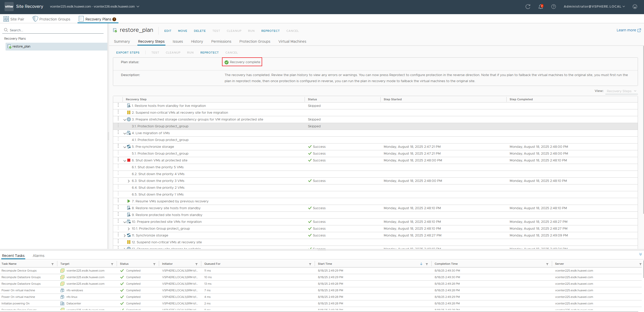Filter the Status column in Recent Tasks
The width and height of the screenshot is (644, 312).
coord(154,264)
